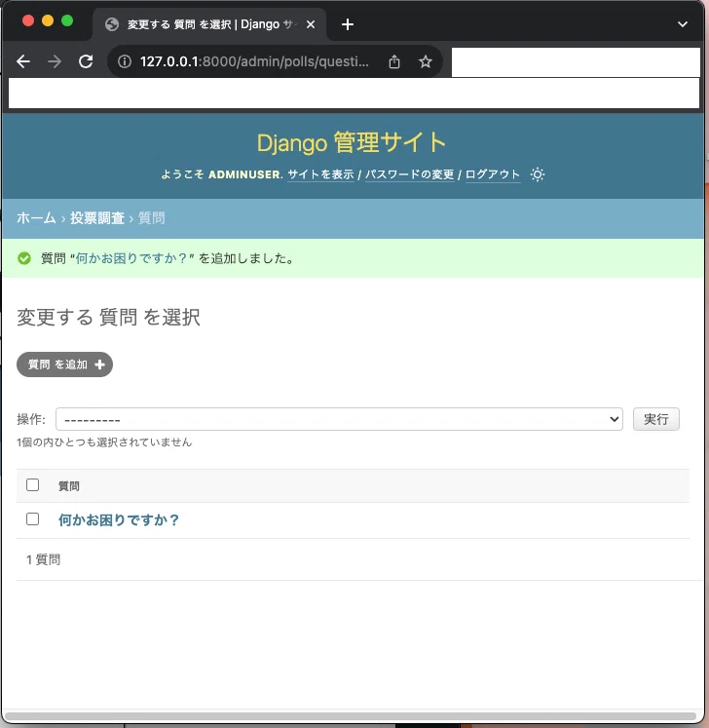
Task: Click the 変更する 質問 を選択 heading
Action: 108,318
